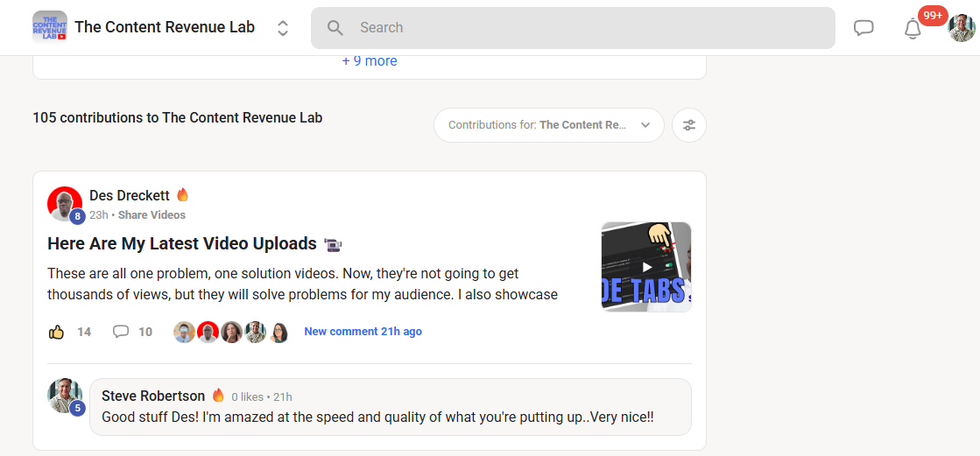Open the chat messages icon
This screenshot has width=980, height=456.
864,28
